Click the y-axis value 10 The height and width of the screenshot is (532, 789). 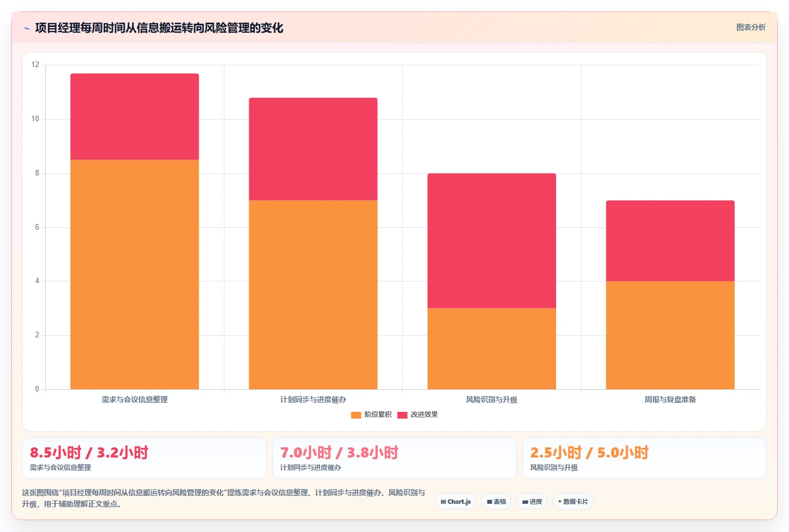[x=36, y=119]
